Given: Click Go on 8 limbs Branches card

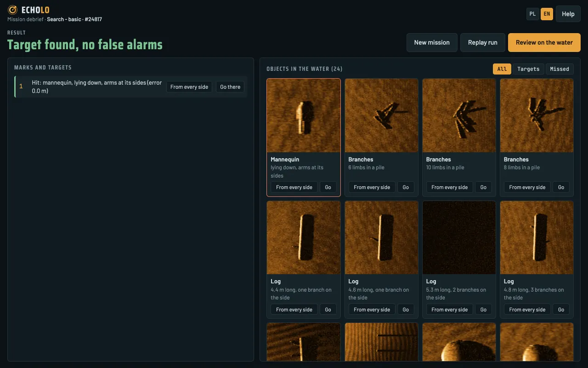Looking at the screenshot, I should tap(561, 187).
